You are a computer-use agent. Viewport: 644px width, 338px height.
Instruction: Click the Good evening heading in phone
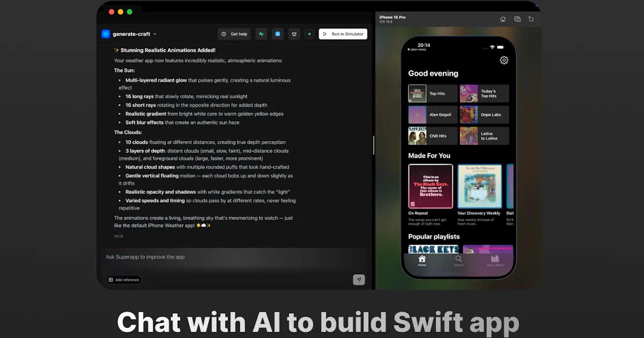pos(433,74)
